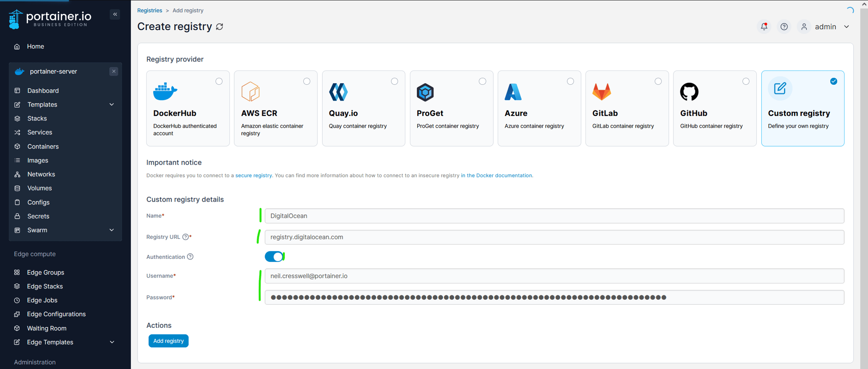Image resolution: width=868 pixels, height=369 pixels.
Task: Open the notifications bell
Action: pos(764,27)
